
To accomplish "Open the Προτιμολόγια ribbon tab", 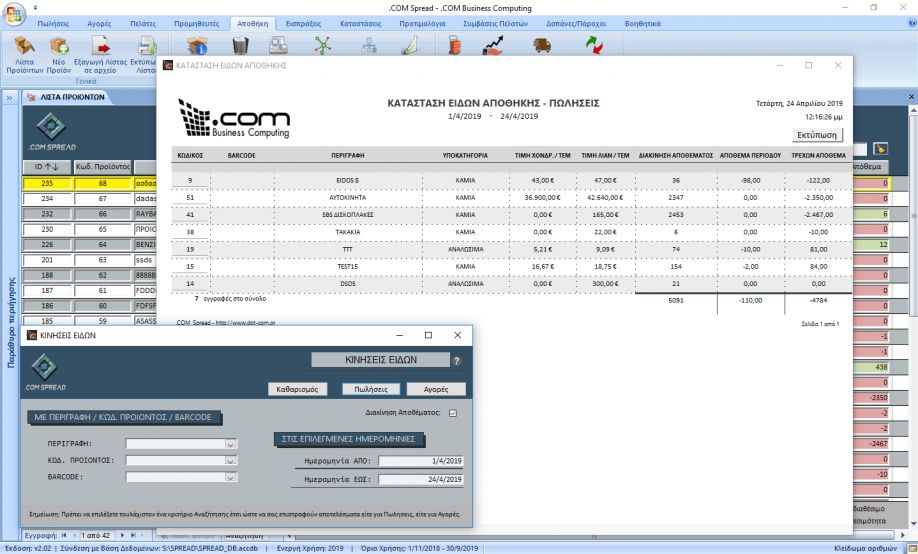I will point(422,24).
